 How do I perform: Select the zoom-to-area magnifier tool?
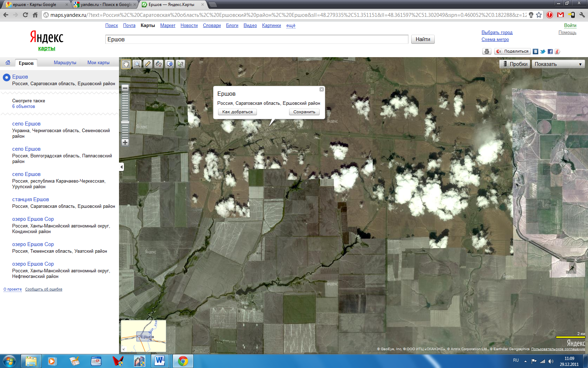137,64
